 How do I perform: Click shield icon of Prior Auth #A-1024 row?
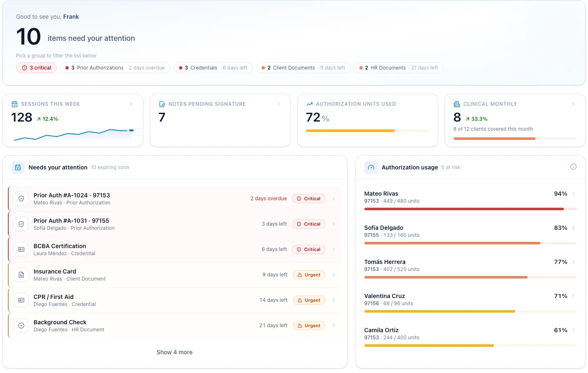(21, 199)
